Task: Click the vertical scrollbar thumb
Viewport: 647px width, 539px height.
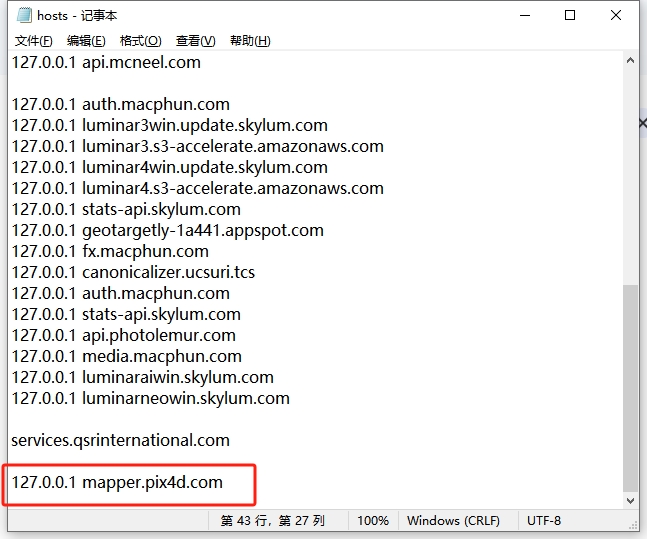Action: 630,388
